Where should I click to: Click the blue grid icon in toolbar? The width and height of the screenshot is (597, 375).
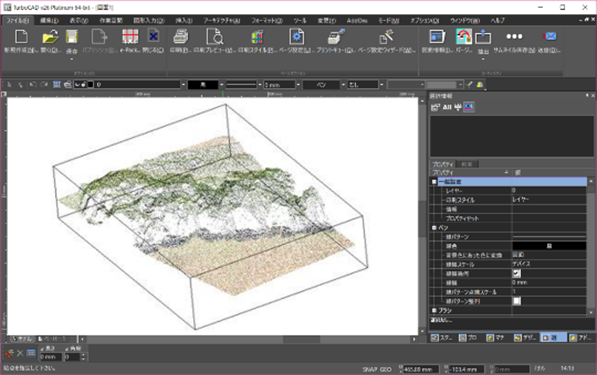point(57,85)
